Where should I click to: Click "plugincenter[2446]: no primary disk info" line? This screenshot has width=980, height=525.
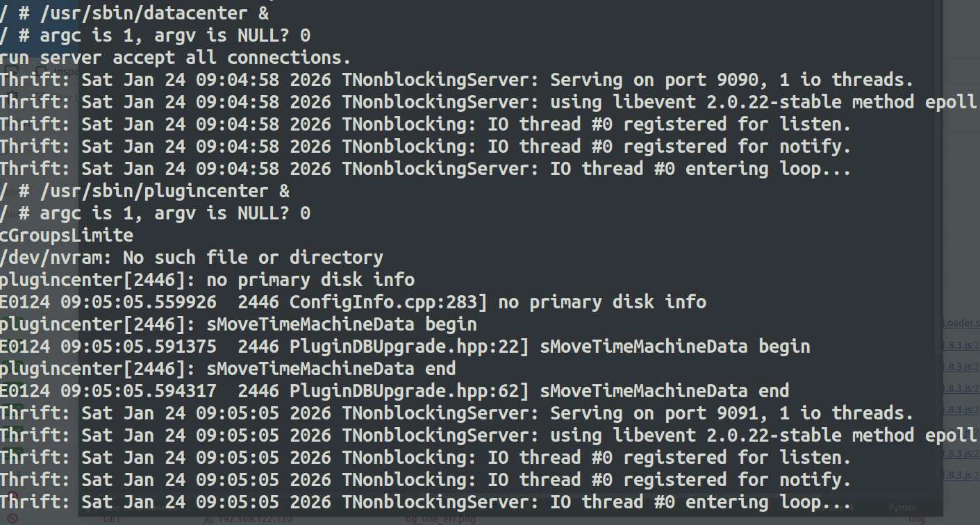click(x=207, y=279)
